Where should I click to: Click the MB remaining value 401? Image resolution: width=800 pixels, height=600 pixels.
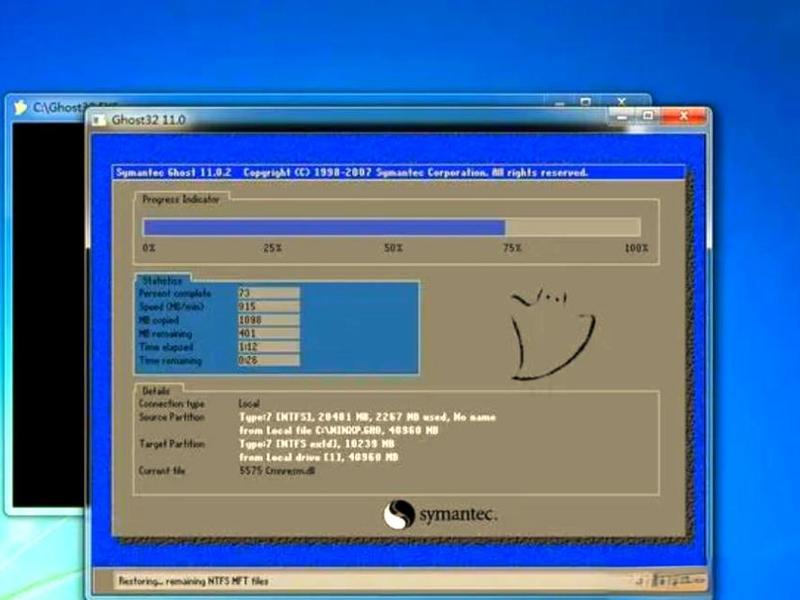[x=268, y=333]
